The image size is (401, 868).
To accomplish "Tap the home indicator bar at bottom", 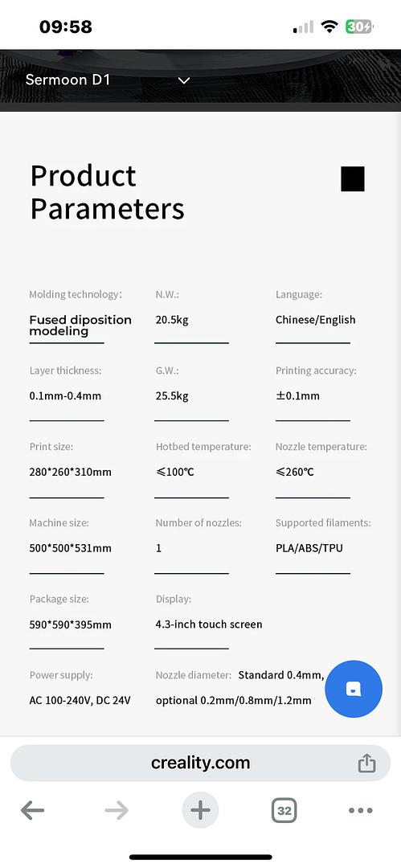I will pos(201,857).
